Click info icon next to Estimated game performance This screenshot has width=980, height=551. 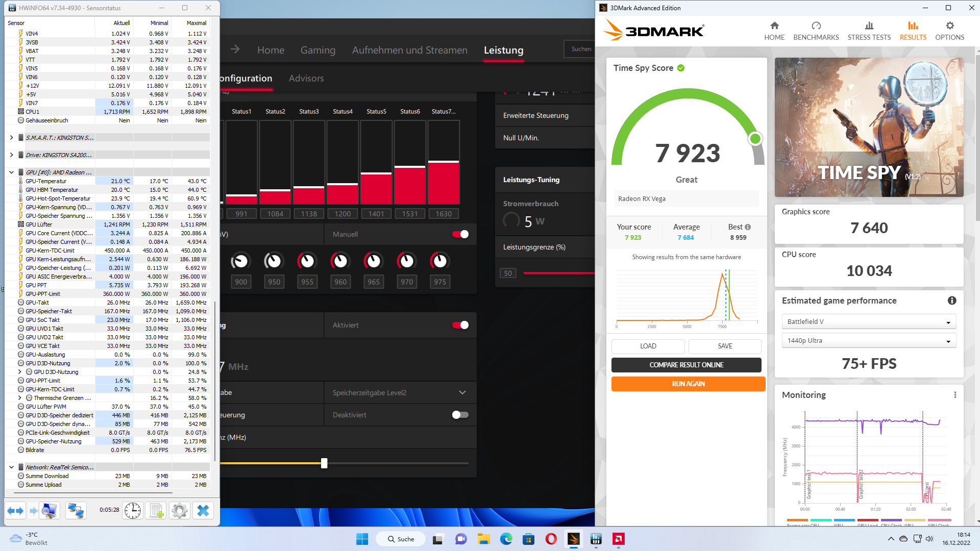[952, 300]
